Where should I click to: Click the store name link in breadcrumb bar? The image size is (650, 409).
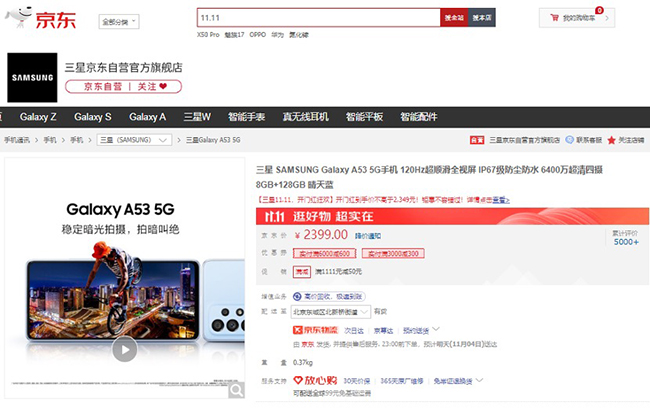pos(524,140)
